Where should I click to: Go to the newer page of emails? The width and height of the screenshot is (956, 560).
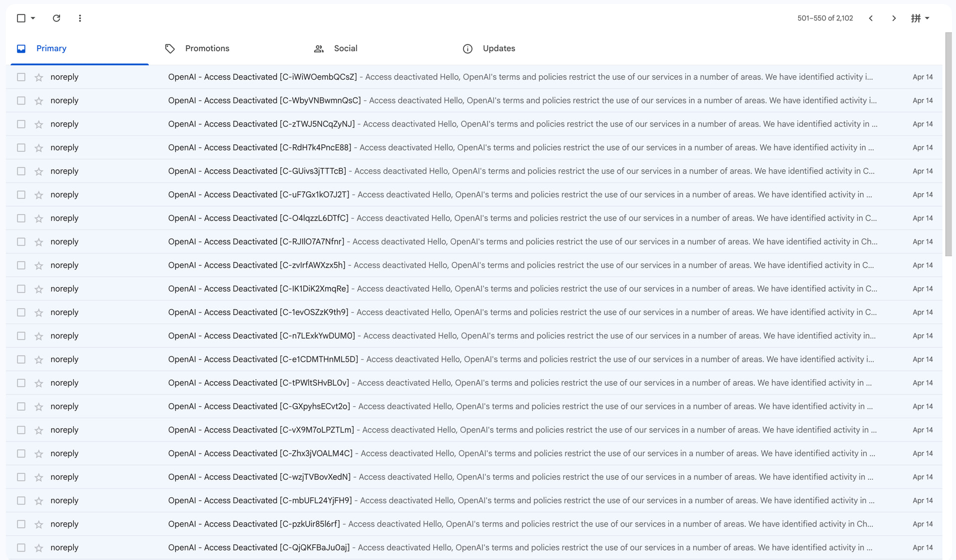point(871,18)
